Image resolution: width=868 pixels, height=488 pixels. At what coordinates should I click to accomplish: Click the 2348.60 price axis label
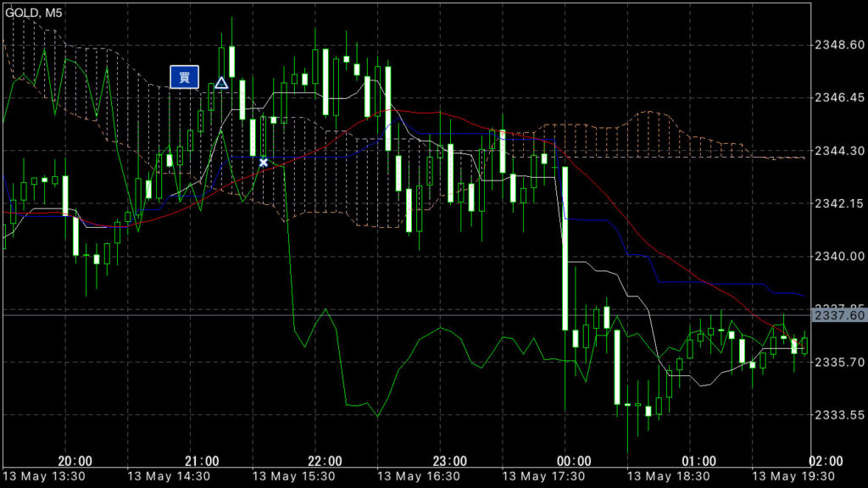840,45
